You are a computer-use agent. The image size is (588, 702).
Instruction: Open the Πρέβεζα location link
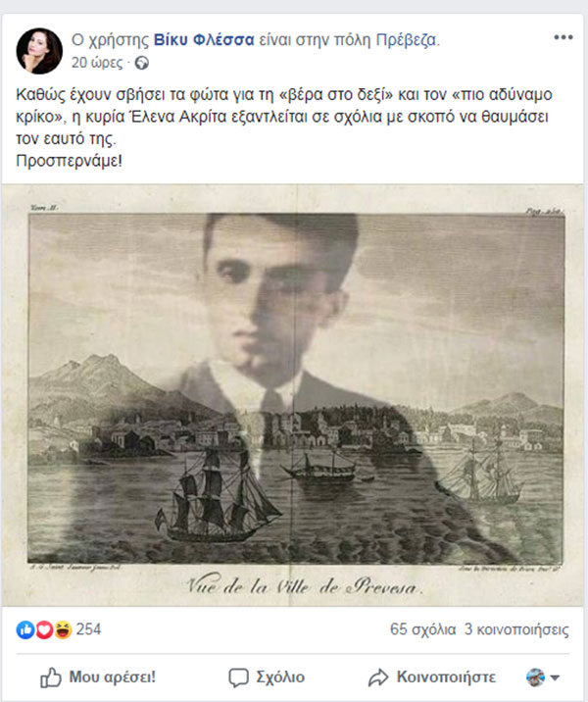(406, 40)
